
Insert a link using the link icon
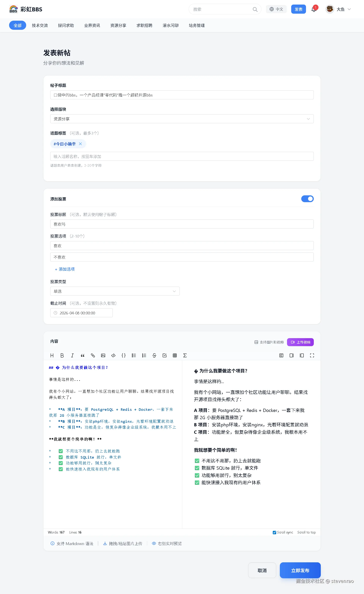coord(93,355)
